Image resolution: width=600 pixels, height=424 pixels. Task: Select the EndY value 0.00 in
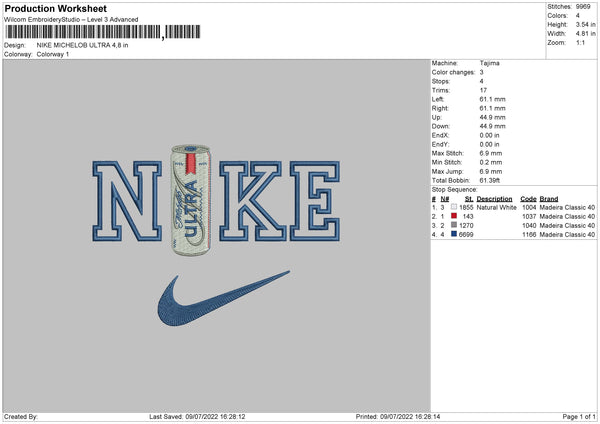click(489, 145)
